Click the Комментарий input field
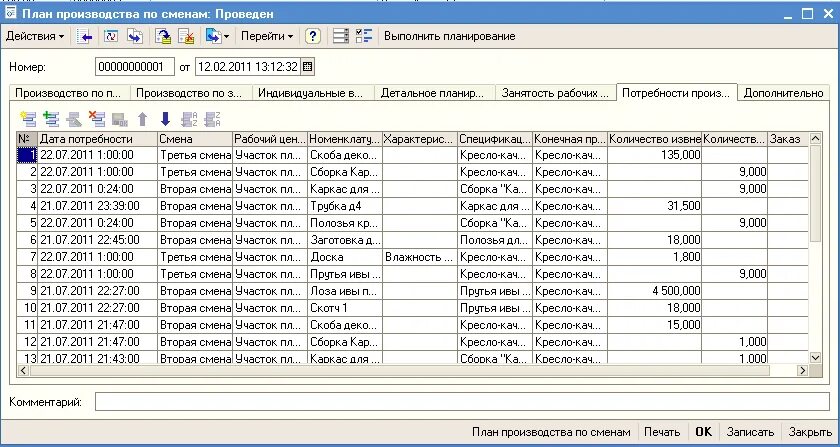Screen dimensions: 840x447 pyautogui.click(x=462, y=402)
